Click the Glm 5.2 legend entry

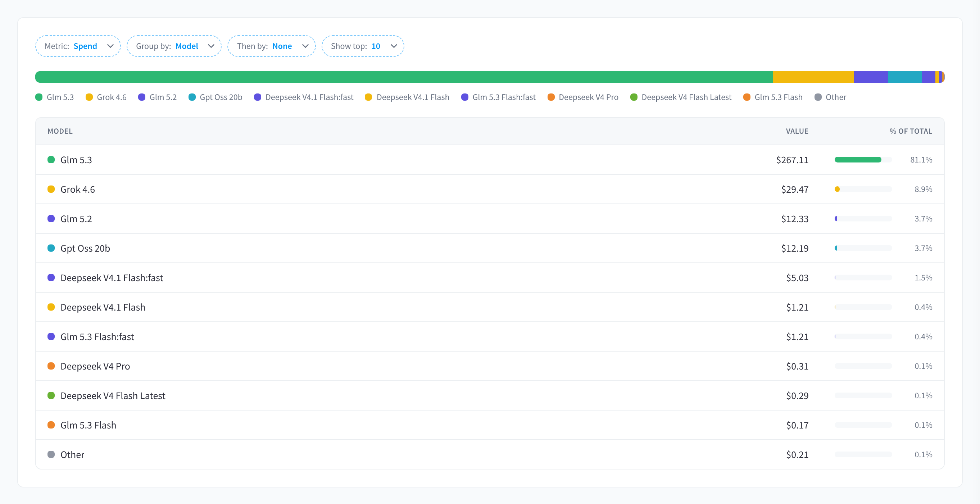point(158,97)
